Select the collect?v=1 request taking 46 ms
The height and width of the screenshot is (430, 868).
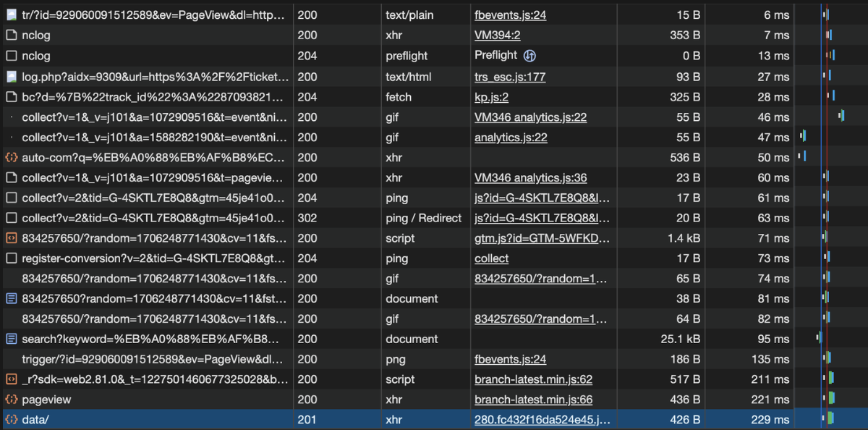tap(155, 117)
